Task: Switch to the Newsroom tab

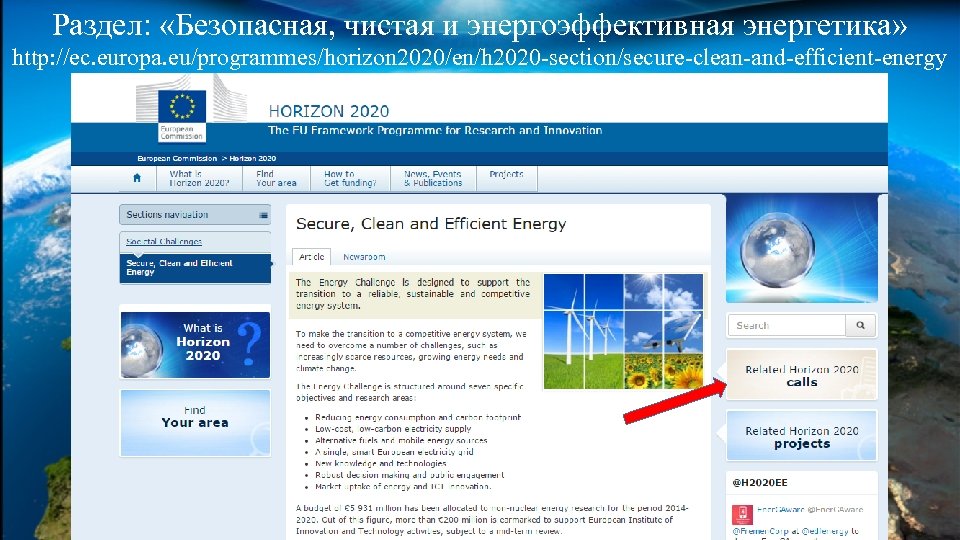Action: (364, 257)
